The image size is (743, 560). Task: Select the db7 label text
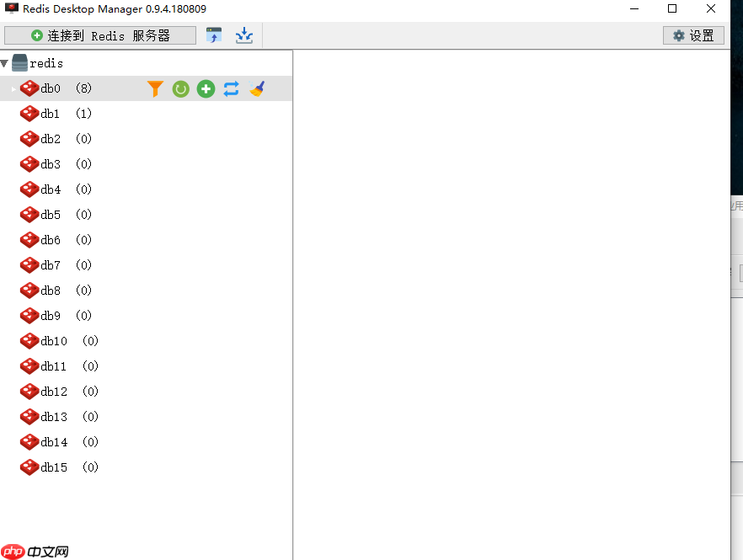(51, 265)
